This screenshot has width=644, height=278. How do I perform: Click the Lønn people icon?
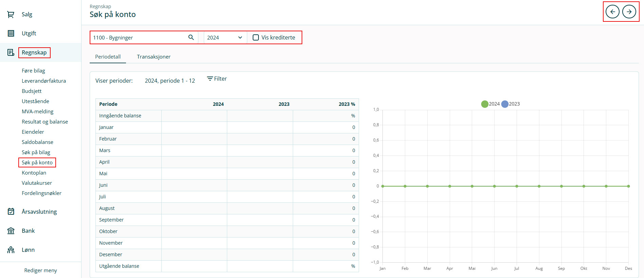[x=11, y=250]
